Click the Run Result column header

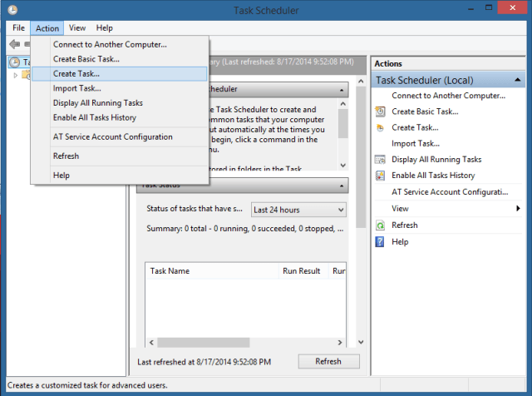[x=303, y=271]
